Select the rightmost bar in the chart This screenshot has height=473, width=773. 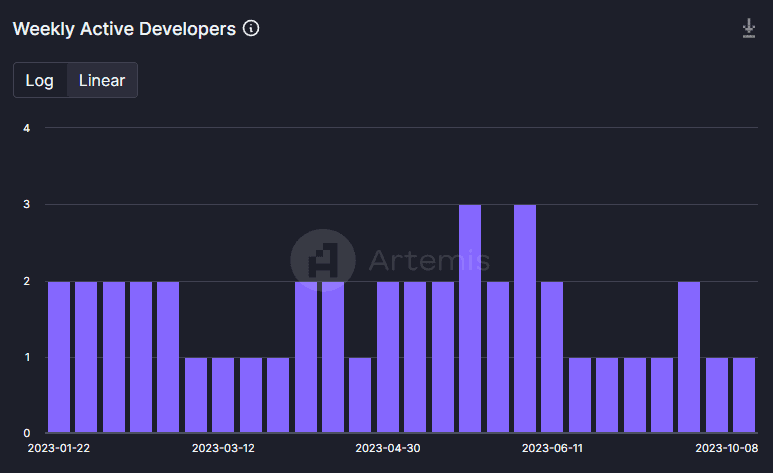tap(743, 395)
